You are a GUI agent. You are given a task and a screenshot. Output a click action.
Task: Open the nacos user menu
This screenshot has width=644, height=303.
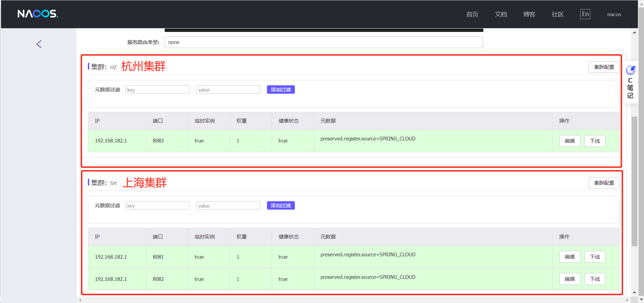pyautogui.click(x=614, y=14)
